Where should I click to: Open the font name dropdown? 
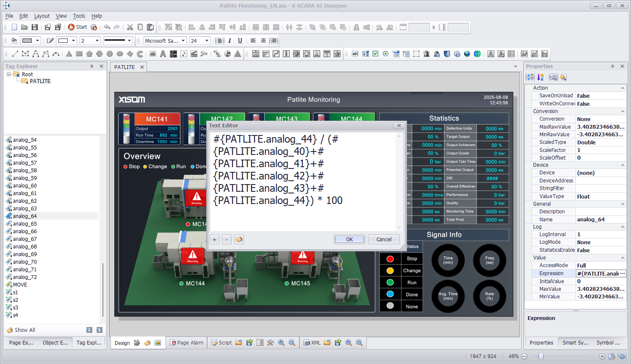click(183, 41)
